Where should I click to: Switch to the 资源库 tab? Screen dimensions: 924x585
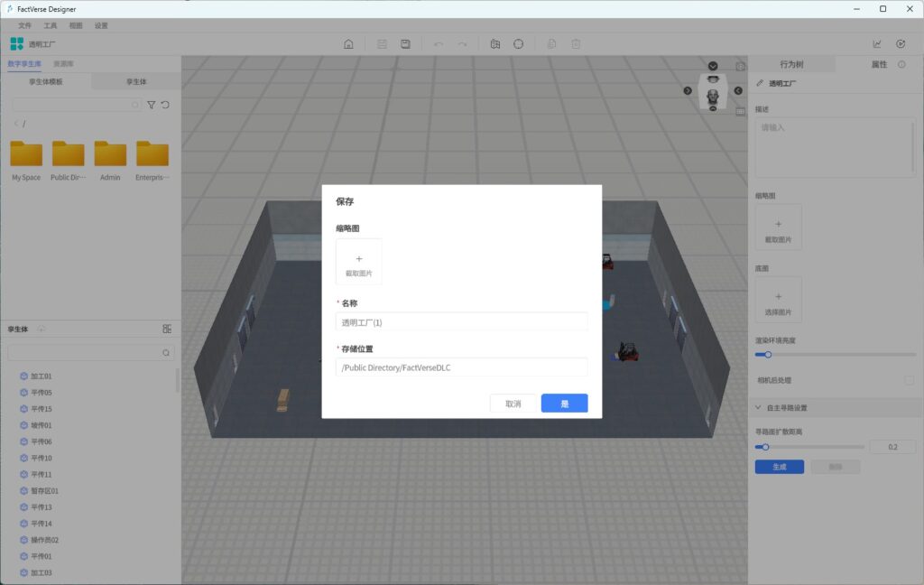click(x=64, y=64)
